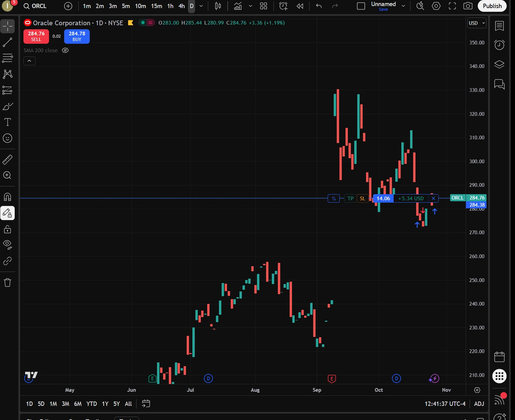Start bar replay mode
Viewport: 515px width, 420px height.
coord(300,6)
